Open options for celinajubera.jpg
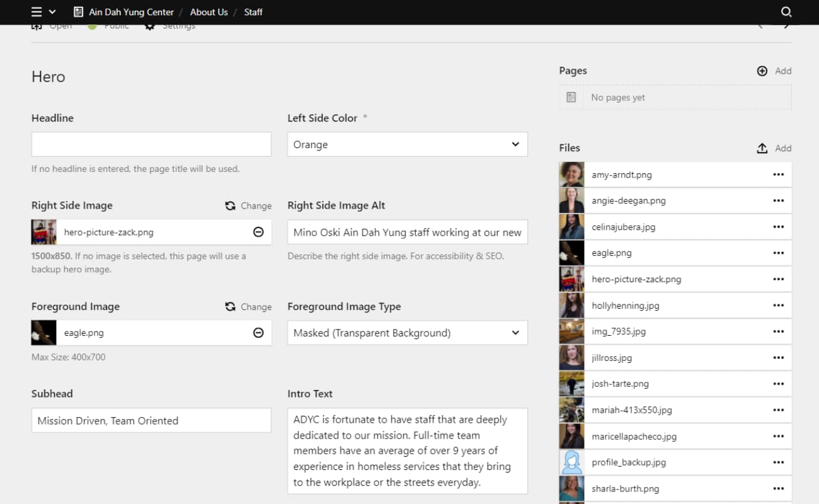Image resolution: width=819 pixels, height=504 pixels. pos(778,227)
